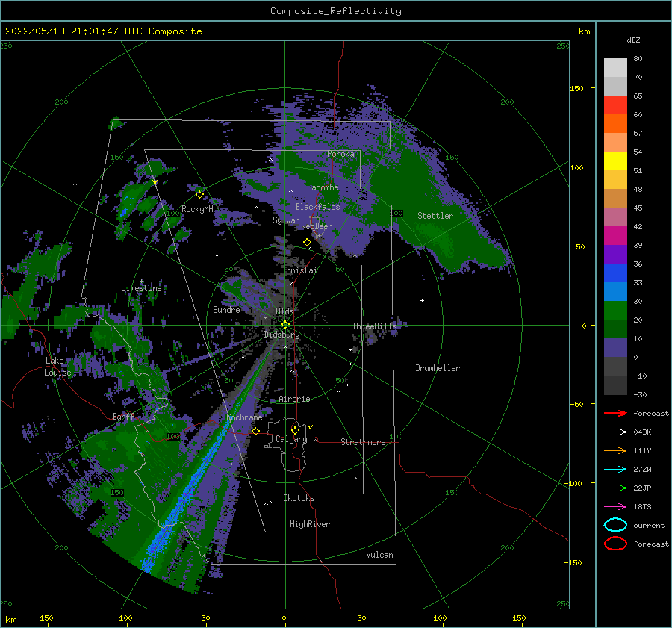
Task: Click the cyan 27ZW arrow icon
Action: (x=615, y=470)
